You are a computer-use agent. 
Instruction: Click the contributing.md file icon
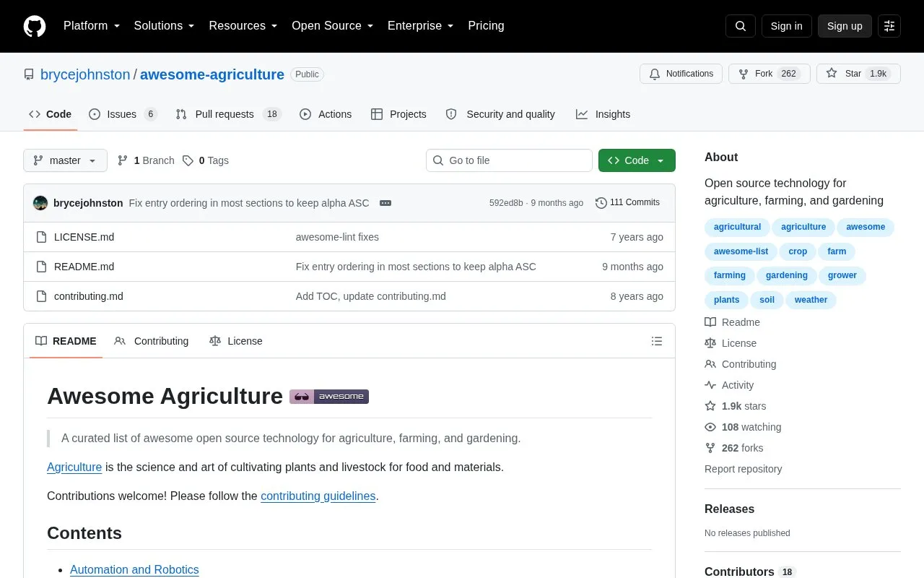pyautogui.click(x=42, y=296)
